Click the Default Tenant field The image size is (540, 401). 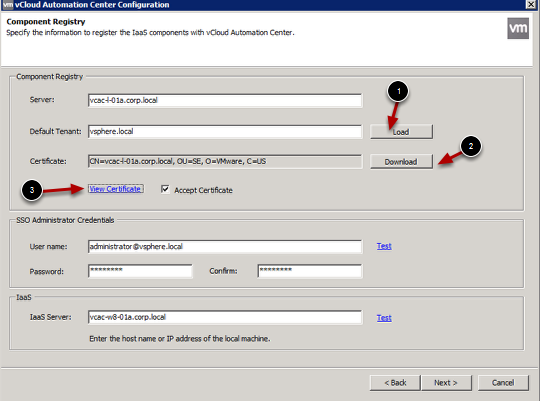[x=225, y=131]
